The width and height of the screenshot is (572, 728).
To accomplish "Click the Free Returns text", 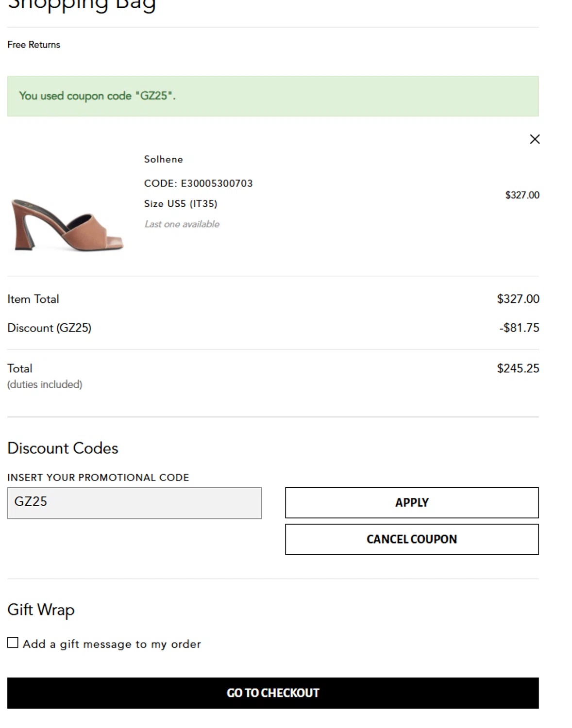I will point(34,45).
